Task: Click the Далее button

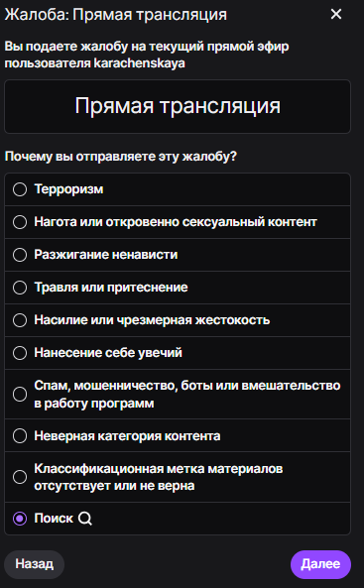Action: (320, 564)
